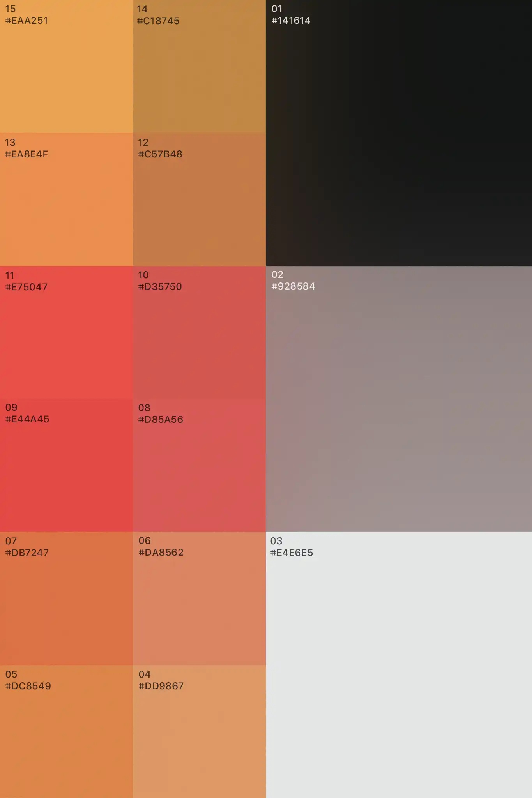Select the red swatch #E75047
This screenshot has height=798, width=532.
pos(66,332)
